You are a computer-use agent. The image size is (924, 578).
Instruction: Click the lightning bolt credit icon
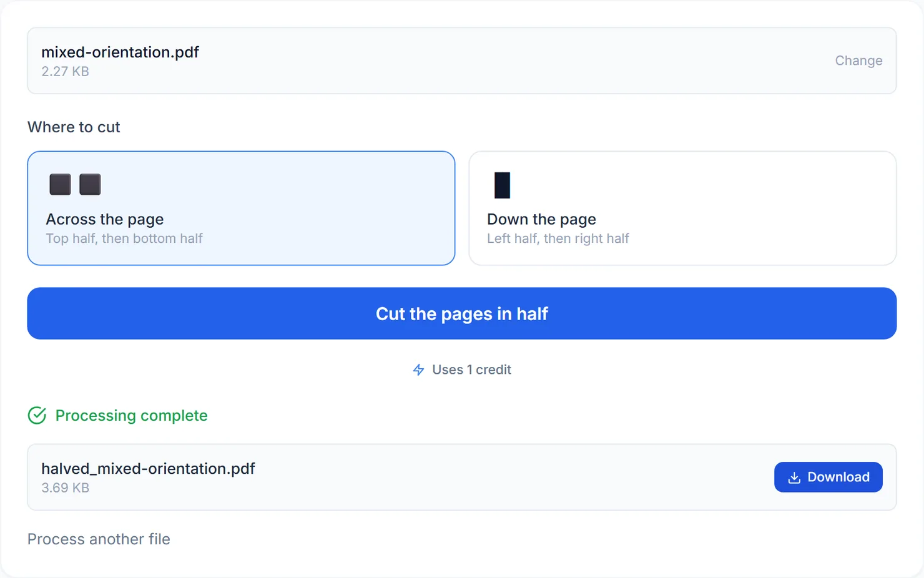tap(419, 370)
